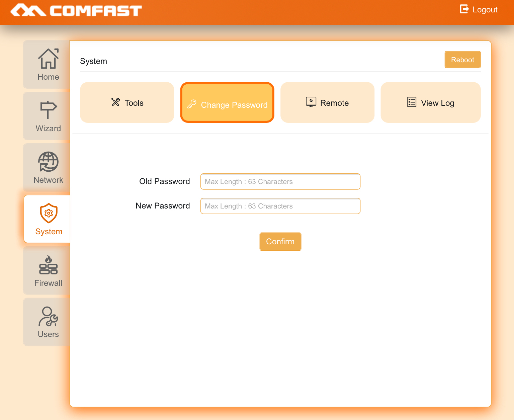
Task: Click the System shield gear icon
Action: click(x=49, y=213)
